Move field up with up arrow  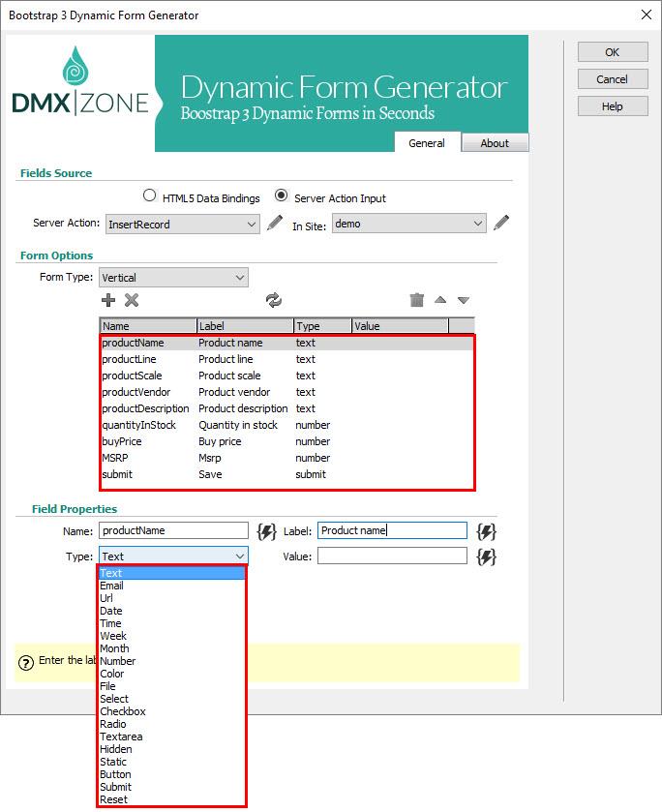click(440, 299)
